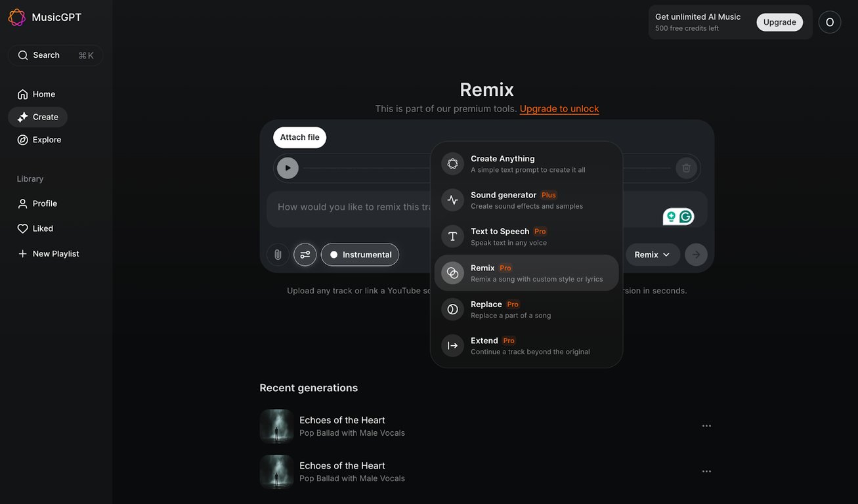Viewport: 858px width, 504px height.
Task: Toggle the Instrumental option
Action: (359, 254)
